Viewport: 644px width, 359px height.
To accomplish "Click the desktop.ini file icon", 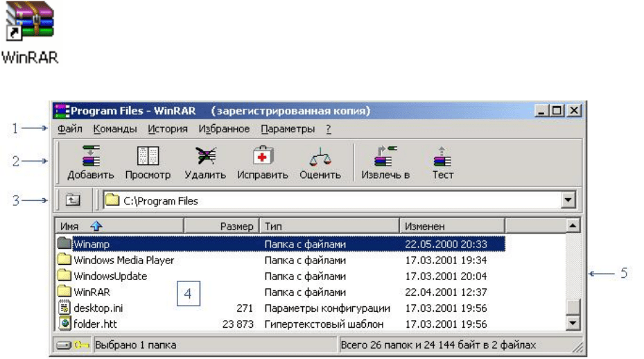I will [x=64, y=307].
